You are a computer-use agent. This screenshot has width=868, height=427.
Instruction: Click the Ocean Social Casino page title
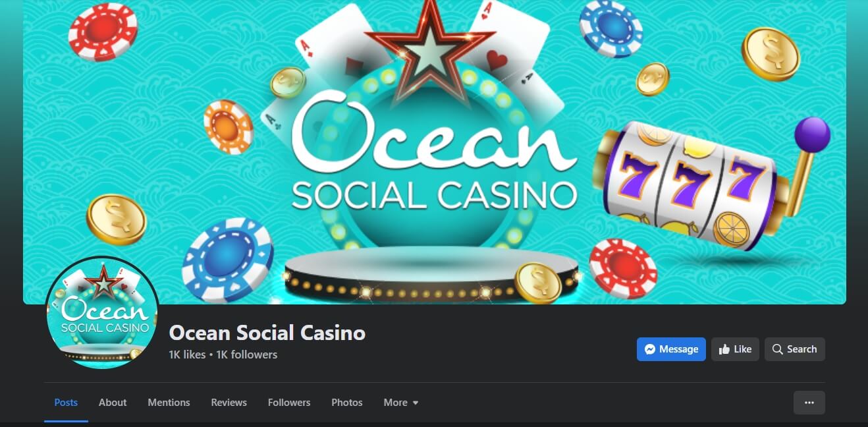coord(267,333)
